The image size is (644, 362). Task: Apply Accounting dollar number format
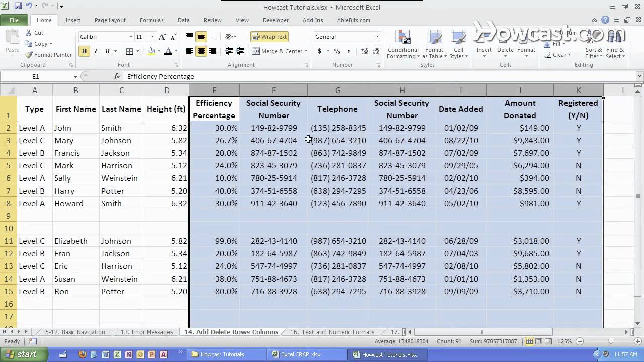[319, 51]
